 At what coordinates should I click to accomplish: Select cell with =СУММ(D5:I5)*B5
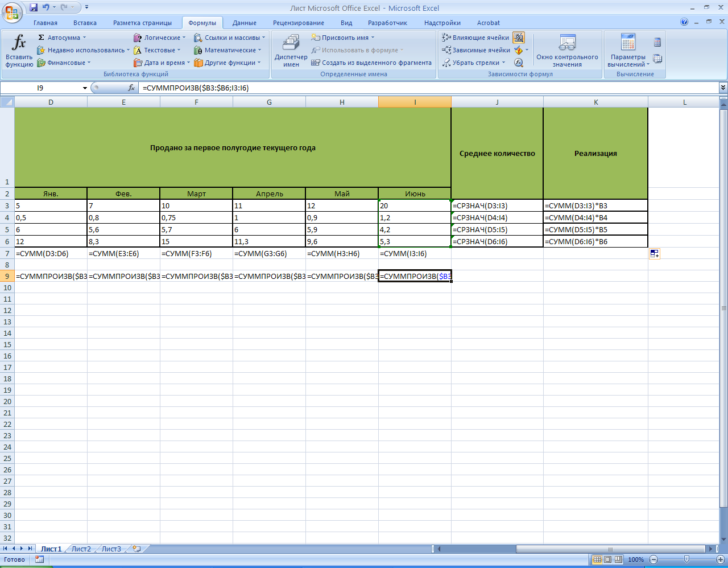pyautogui.click(x=595, y=229)
